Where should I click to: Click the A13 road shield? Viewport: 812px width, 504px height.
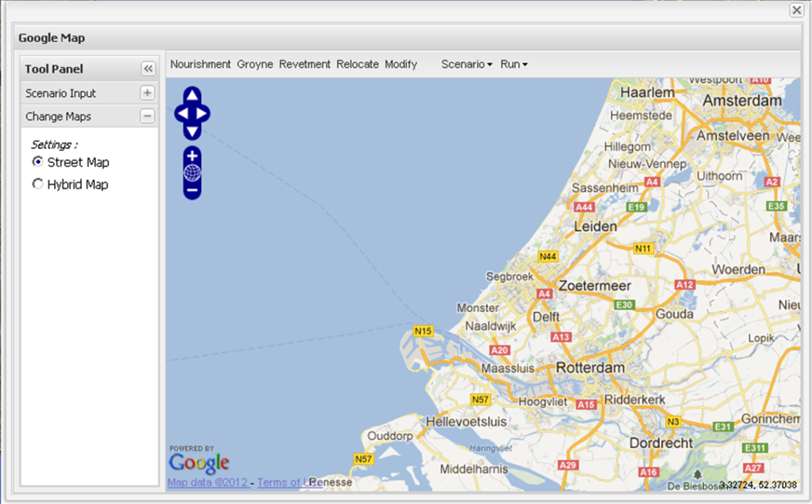point(561,336)
